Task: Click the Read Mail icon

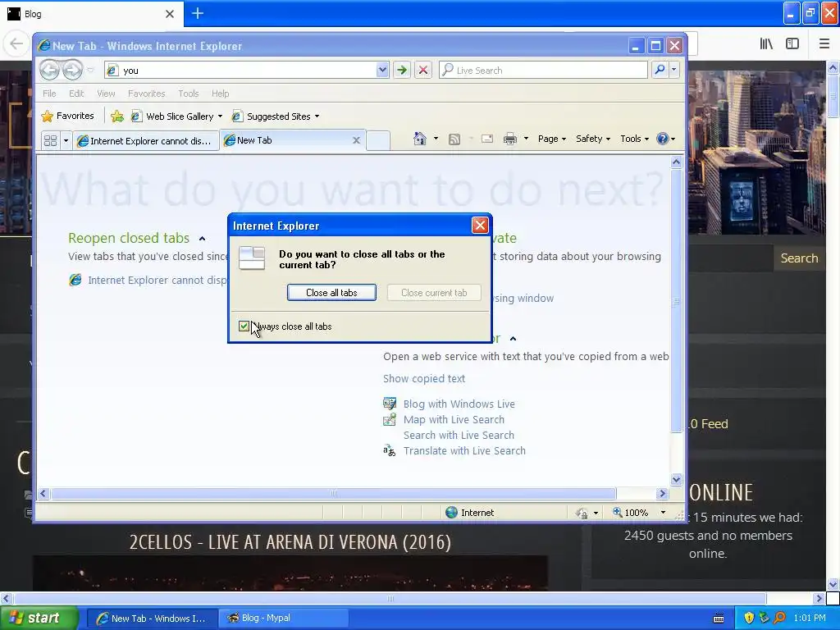Action: point(487,139)
